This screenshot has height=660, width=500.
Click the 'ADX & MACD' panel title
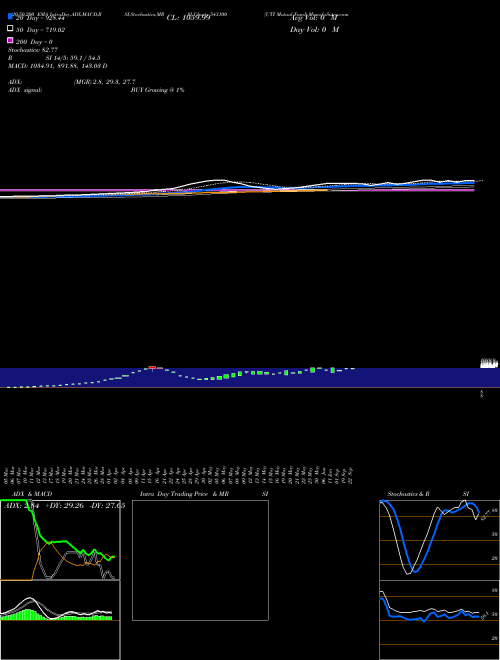click(32, 494)
